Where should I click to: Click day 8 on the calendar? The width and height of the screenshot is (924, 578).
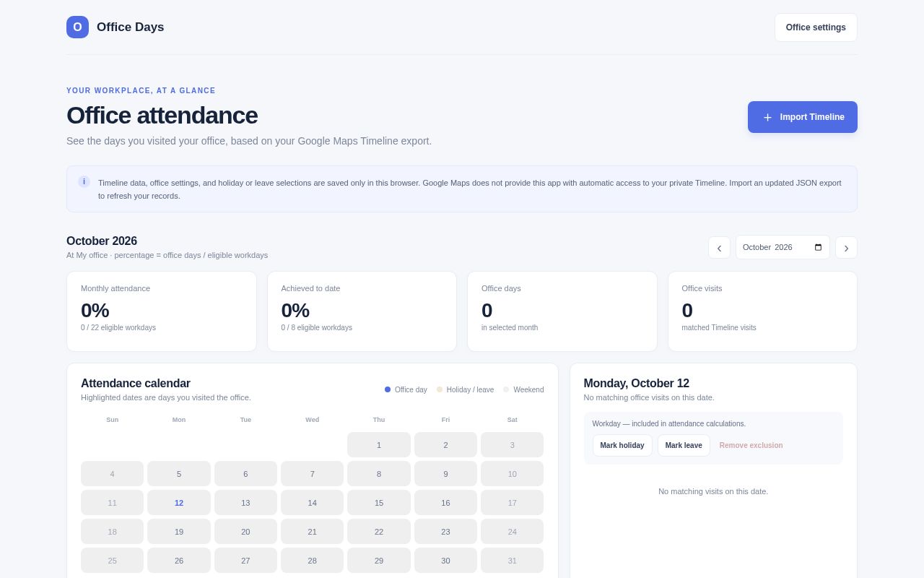coord(379,474)
